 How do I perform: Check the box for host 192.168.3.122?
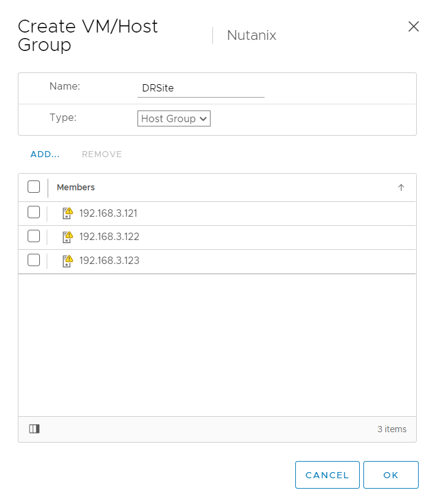click(x=34, y=236)
